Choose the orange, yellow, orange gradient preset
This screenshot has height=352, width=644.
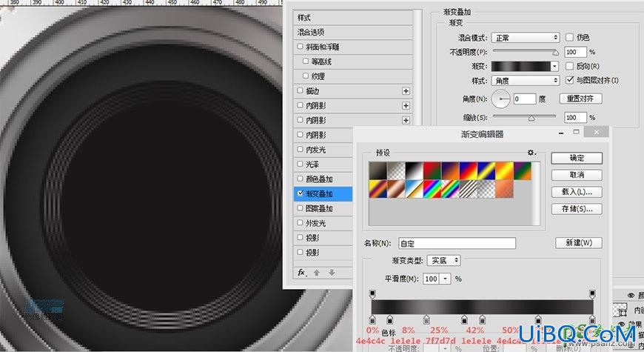pyautogui.click(x=504, y=171)
